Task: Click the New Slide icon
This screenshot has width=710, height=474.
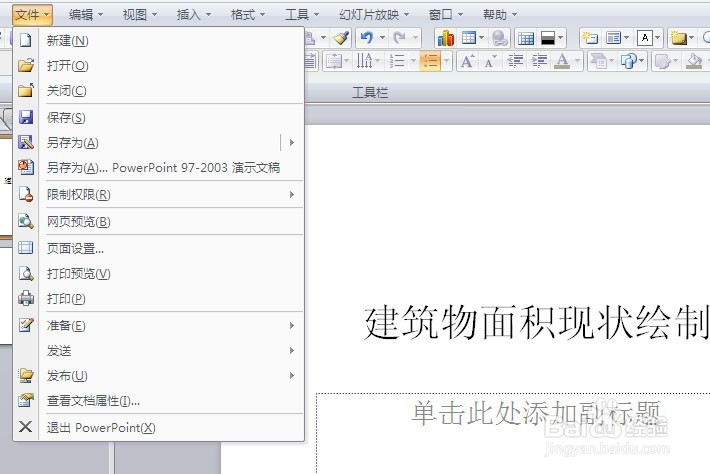Action: coord(590,38)
